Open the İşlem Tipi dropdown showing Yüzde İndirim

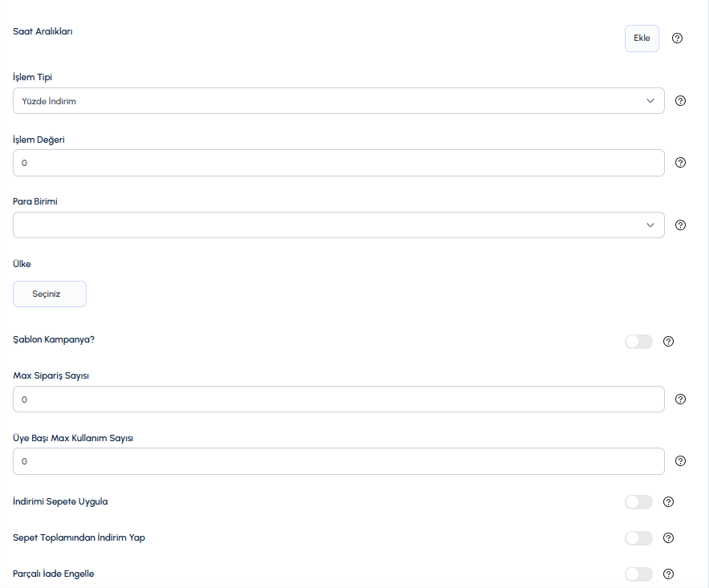tap(338, 101)
